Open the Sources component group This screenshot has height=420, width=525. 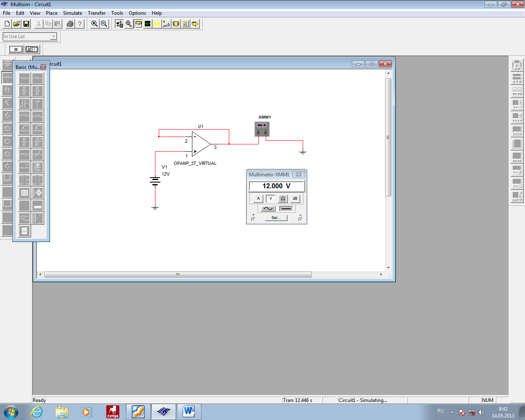[x=7, y=64]
